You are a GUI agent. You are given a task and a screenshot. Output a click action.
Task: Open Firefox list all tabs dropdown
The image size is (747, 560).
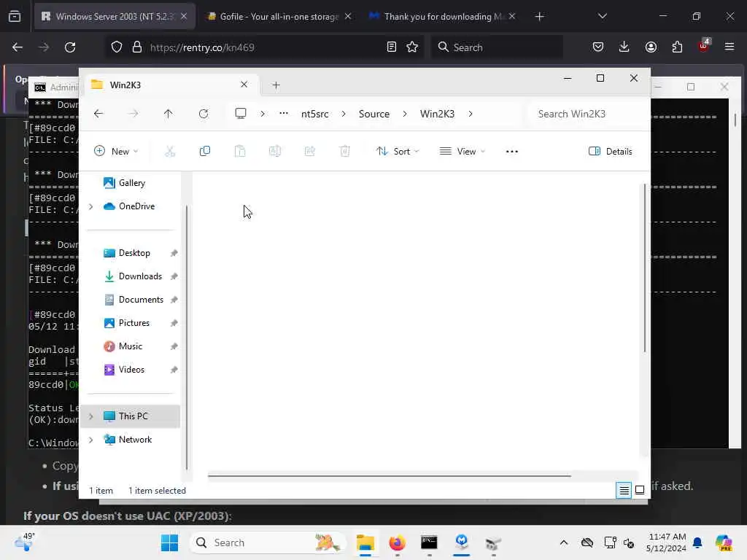602,17
